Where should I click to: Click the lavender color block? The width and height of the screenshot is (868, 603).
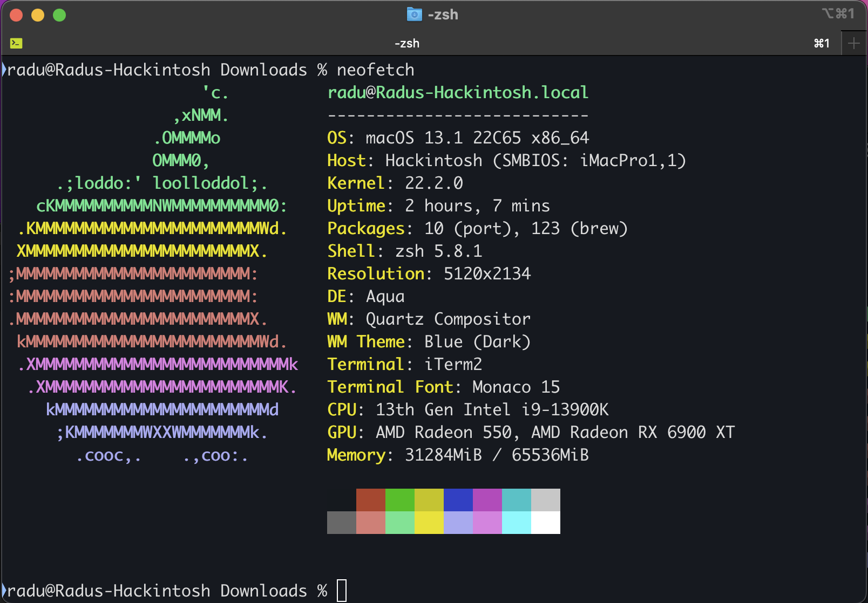point(458,523)
